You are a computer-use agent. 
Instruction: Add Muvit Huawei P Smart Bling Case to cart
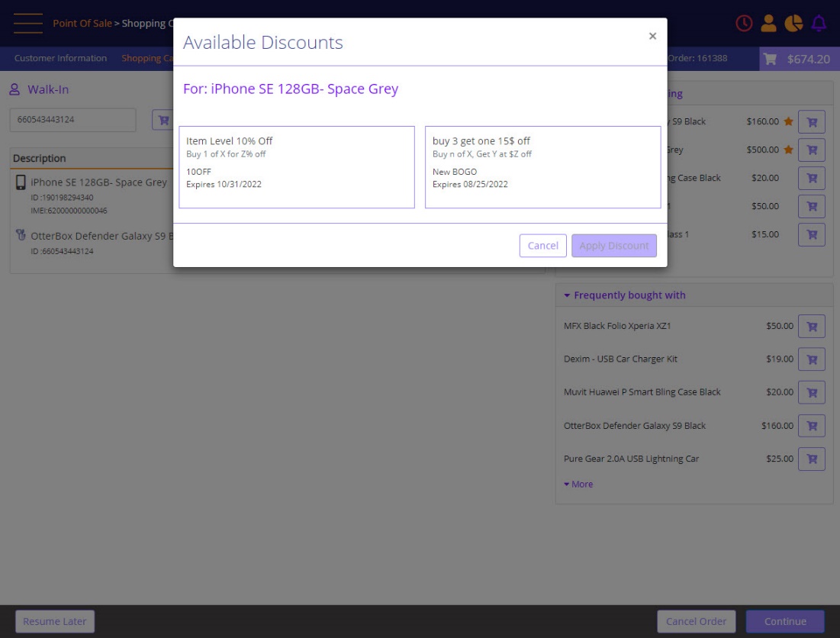pyautogui.click(x=812, y=393)
